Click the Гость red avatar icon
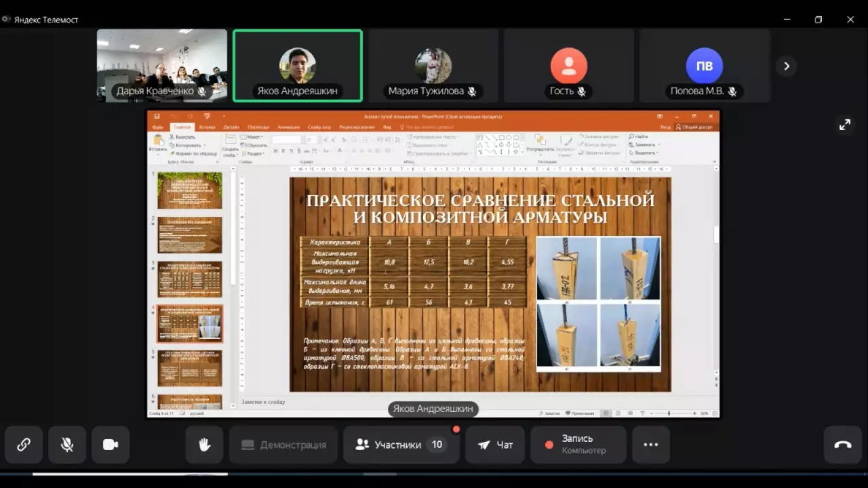The width and height of the screenshot is (868, 488). coord(569,65)
